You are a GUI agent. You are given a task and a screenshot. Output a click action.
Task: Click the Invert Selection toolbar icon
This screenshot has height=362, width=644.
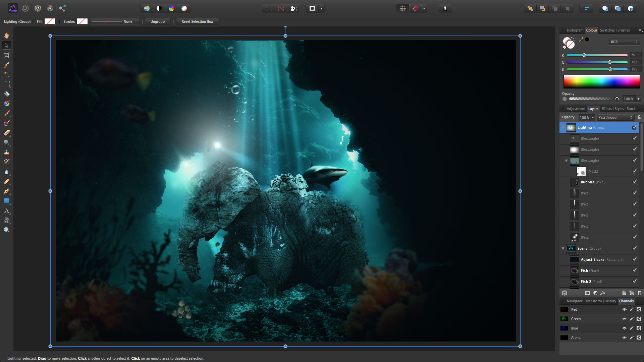(293, 8)
